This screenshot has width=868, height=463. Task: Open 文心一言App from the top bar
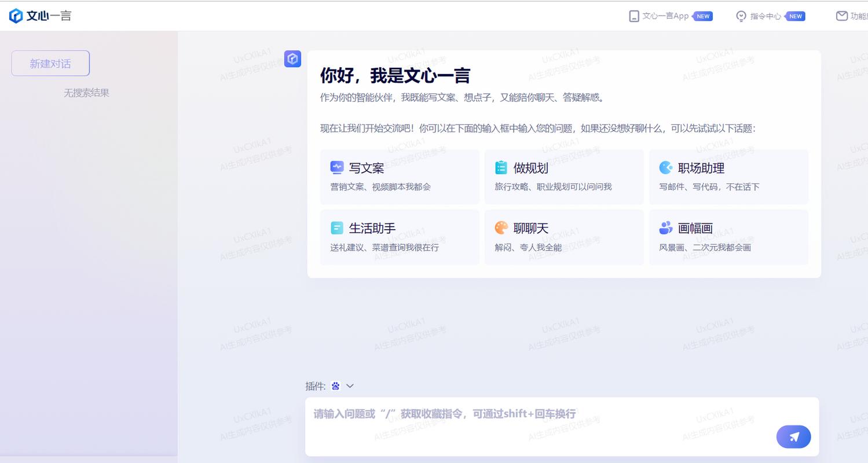665,16
